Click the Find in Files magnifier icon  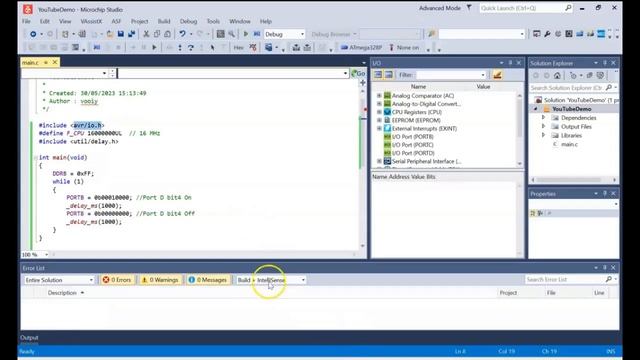tap(231, 34)
